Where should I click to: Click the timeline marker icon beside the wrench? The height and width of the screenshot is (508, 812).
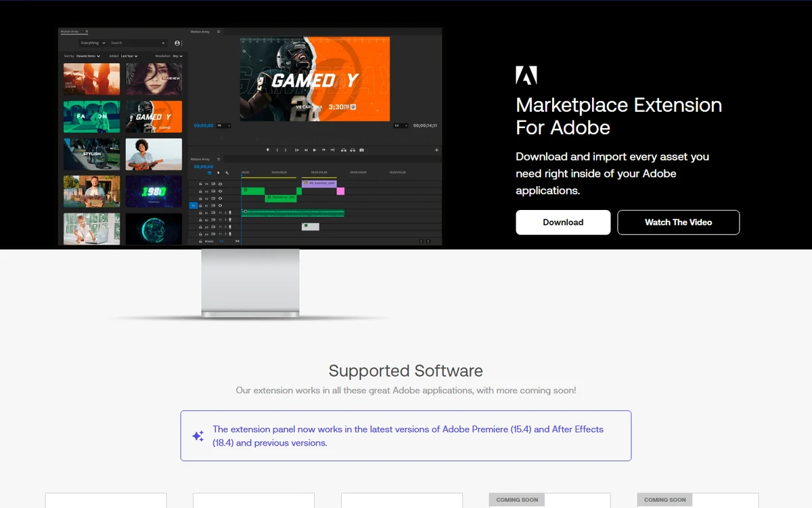219,173
